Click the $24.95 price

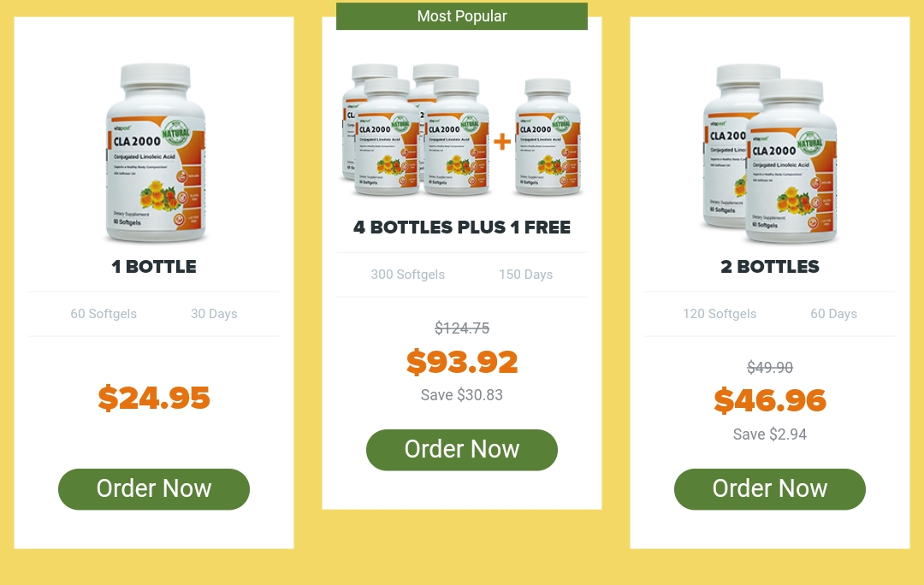(154, 398)
